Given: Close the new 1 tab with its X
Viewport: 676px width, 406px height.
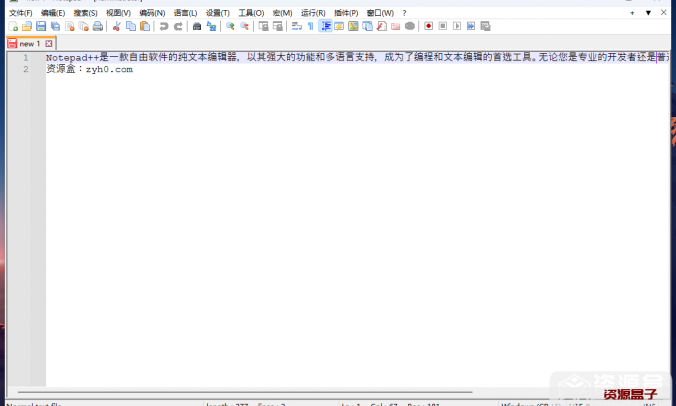Looking at the screenshot, I should point(49,44).
